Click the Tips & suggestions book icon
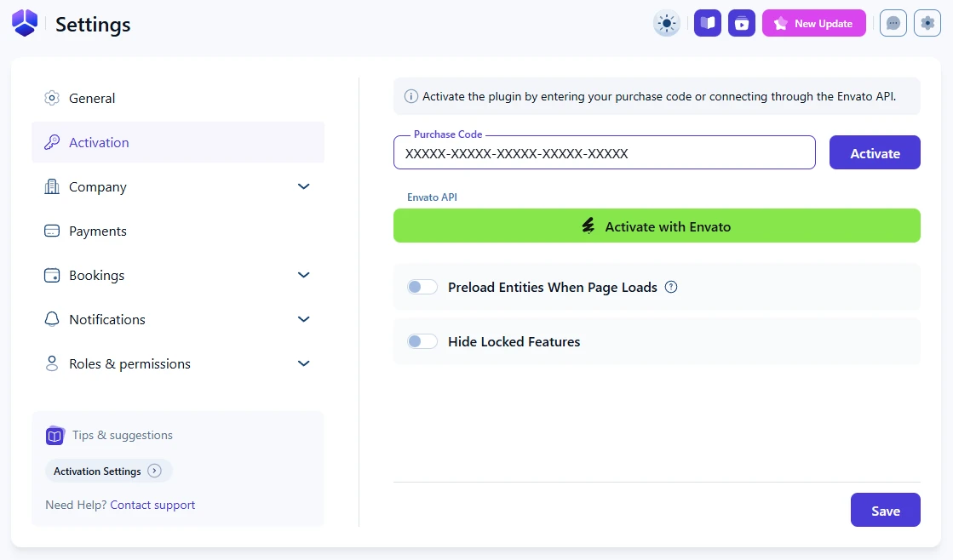This screenshot has width=953, height=560. tap(55, 436)
